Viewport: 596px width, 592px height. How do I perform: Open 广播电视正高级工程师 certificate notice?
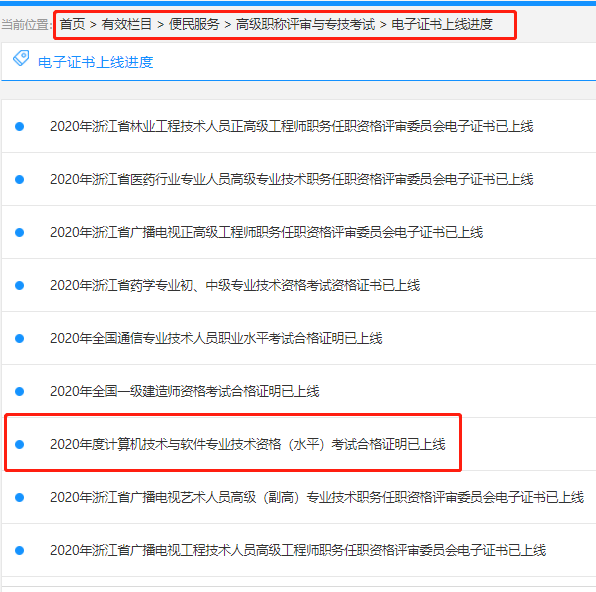[266, 232]
